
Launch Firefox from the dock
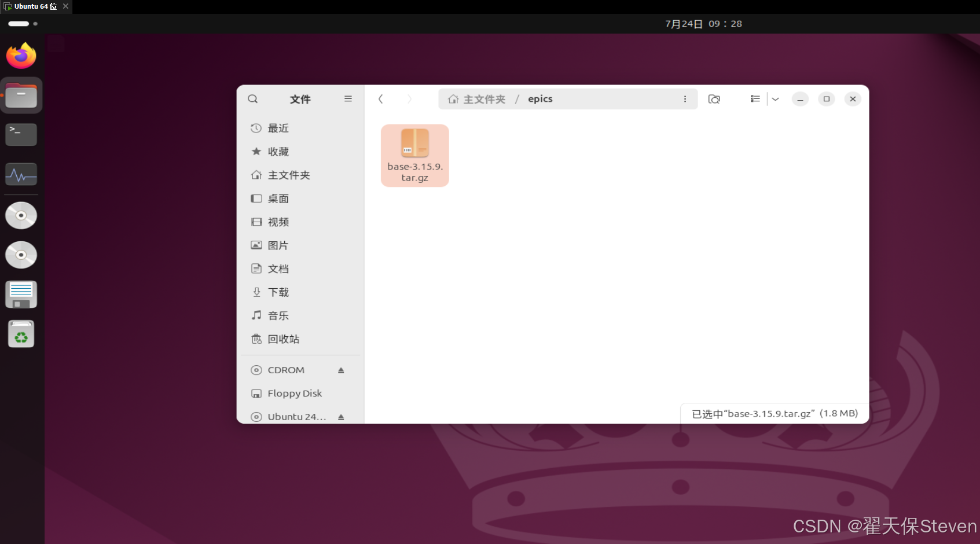[x=21, y=56]
